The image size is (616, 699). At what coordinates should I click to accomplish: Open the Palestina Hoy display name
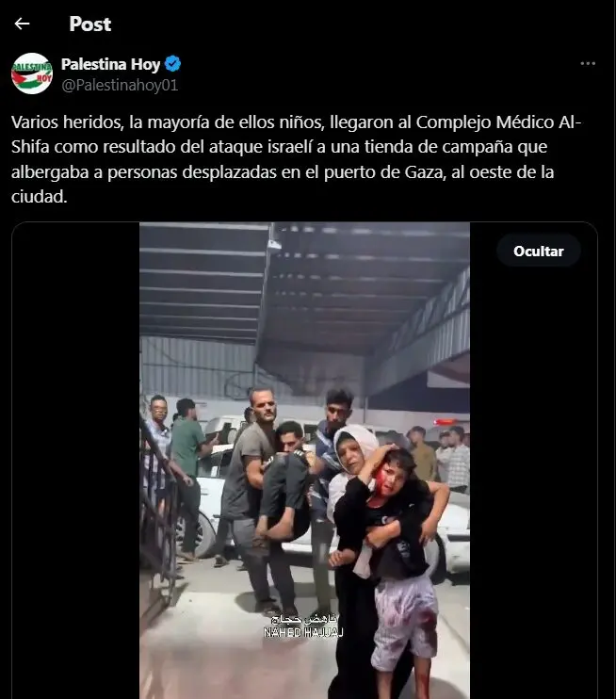pos(110,64)
